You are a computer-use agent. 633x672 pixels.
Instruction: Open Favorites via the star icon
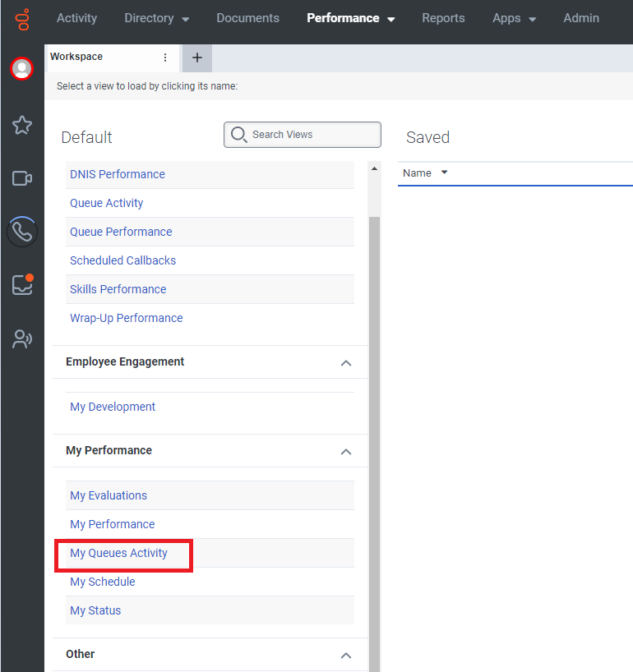[21, 125]
